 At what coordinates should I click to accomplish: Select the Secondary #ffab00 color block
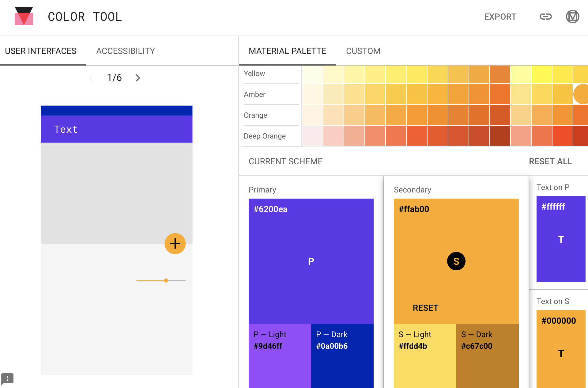click(456, 261)
